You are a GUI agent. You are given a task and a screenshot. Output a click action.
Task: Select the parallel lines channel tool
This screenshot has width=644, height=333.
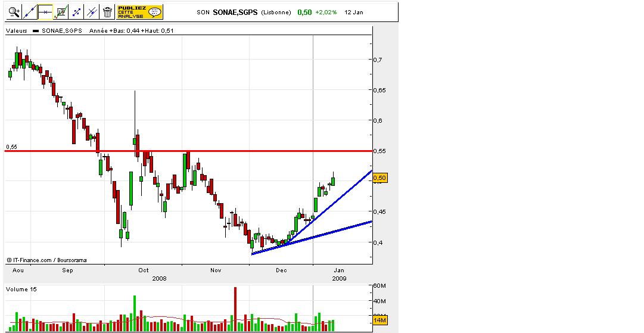[x=92, y=12]
